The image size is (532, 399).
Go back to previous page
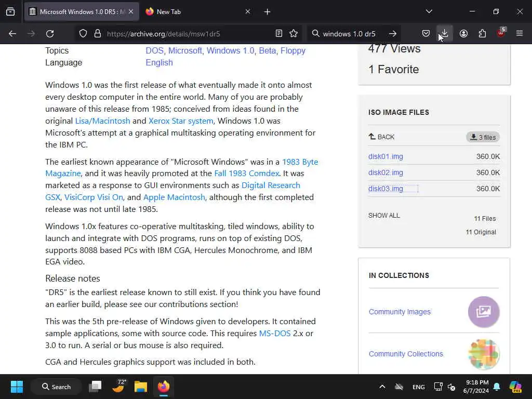[x=12, y=34]
